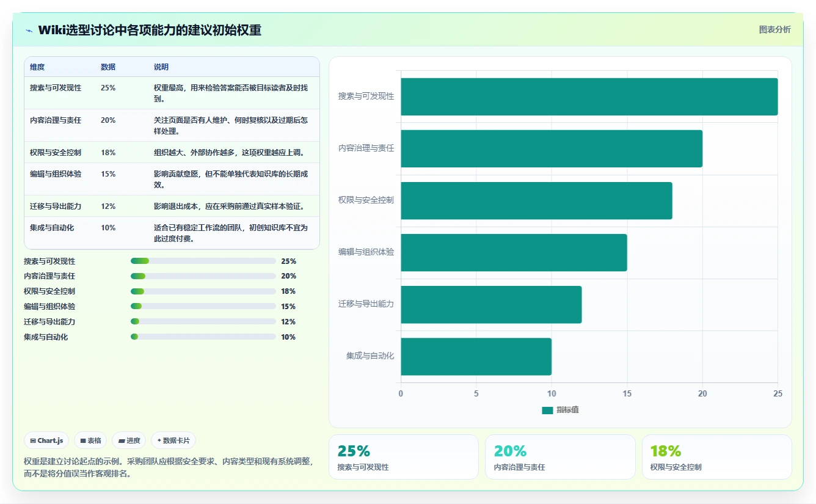Click the 12% progress bar for 迁移与导出能力
Screen dimensions: 816x504
[203, 321]
